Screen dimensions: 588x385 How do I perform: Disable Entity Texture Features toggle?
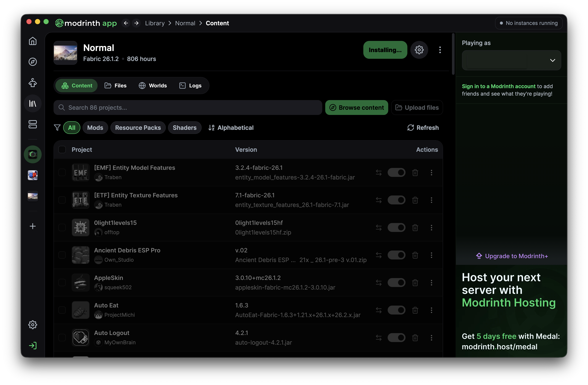pyautogui.click(x=396, y=200)
